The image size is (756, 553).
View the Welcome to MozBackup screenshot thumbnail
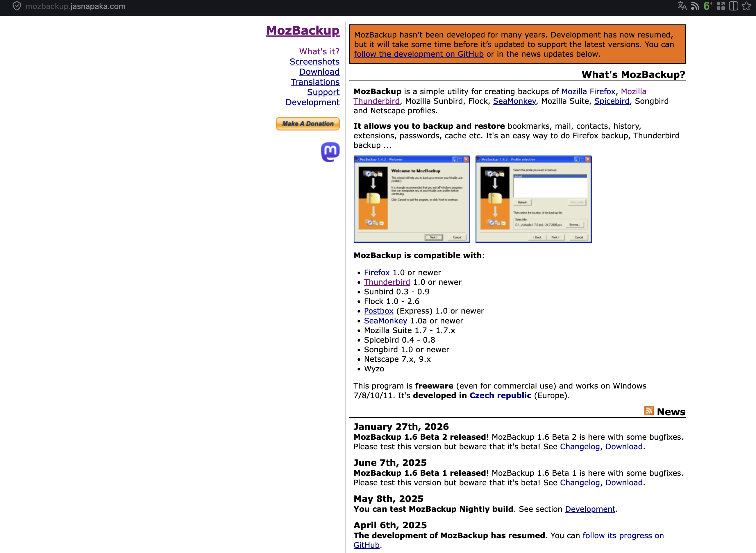coord(412,199)
